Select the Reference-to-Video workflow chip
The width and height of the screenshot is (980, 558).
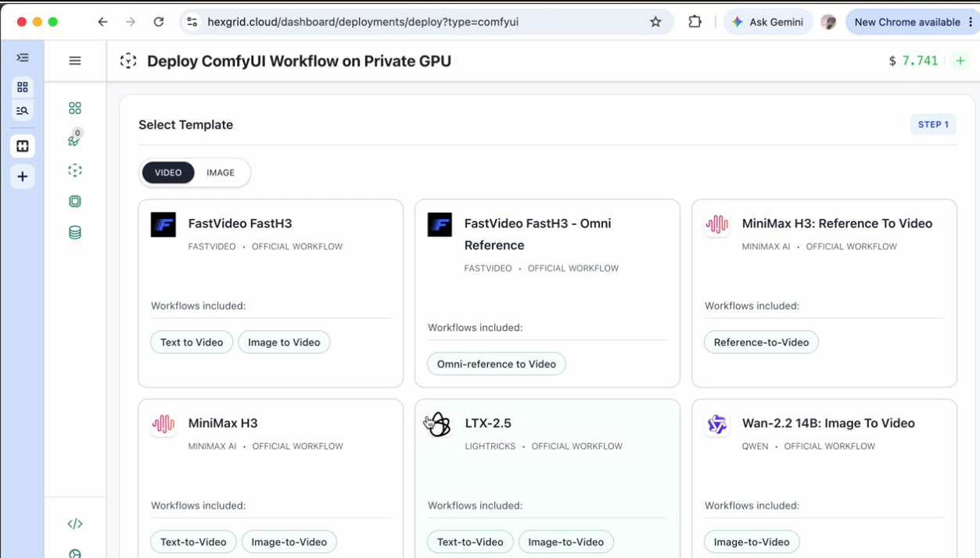coord(761,342)
